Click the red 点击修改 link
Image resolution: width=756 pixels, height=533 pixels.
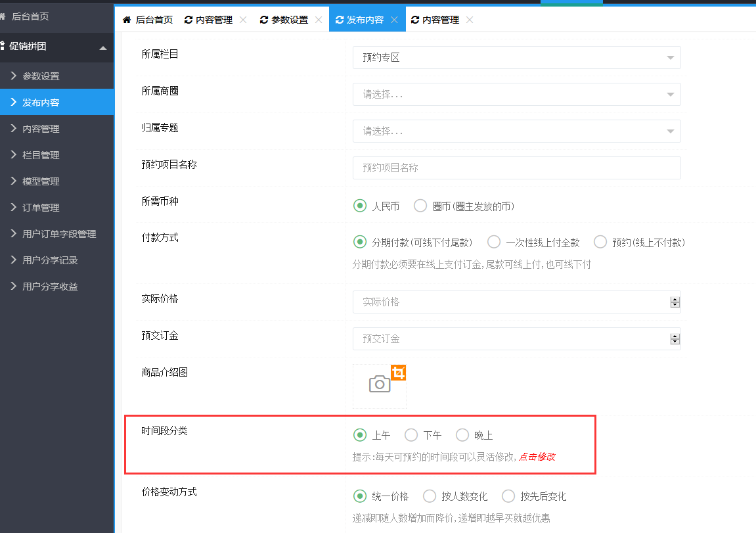pyautogui.click(x=537, y=457)
